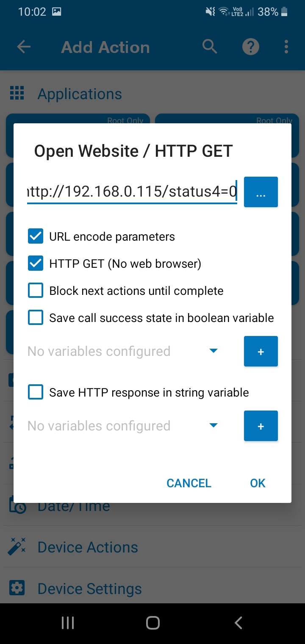Check Save call success state in boolean variable
This screenshot has height=644, width=305.
pos(36,317)
